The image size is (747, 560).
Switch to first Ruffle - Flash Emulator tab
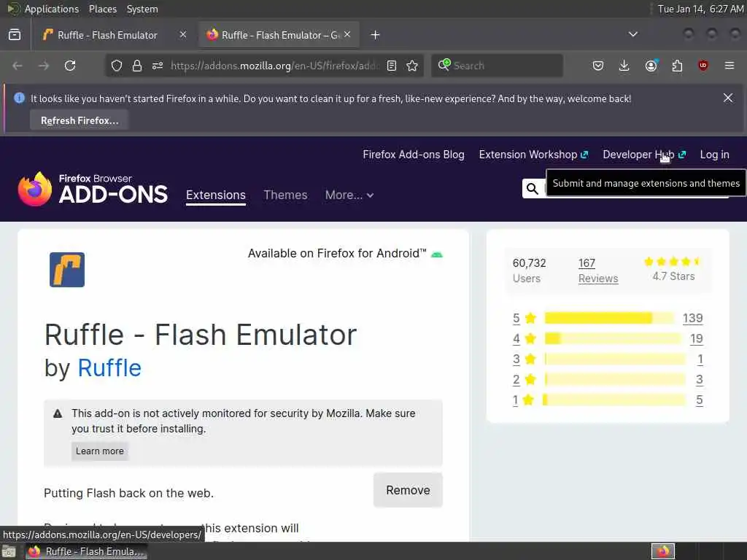[107, 35]
